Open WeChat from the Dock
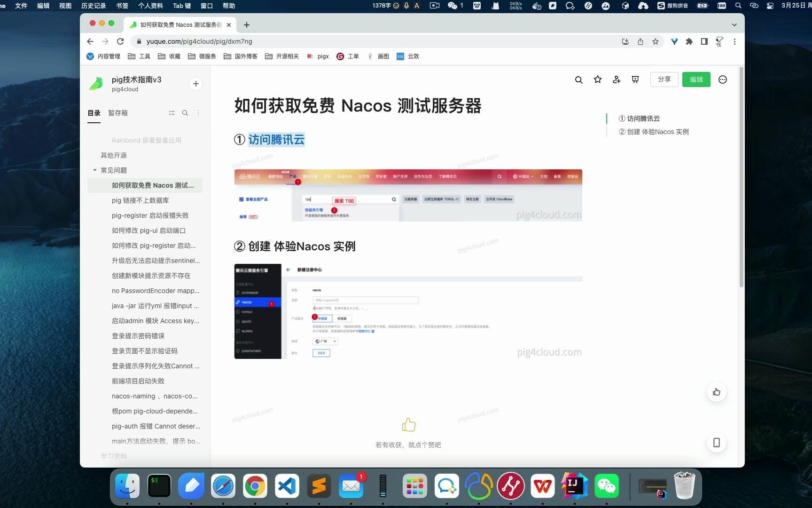 [606, 486]
